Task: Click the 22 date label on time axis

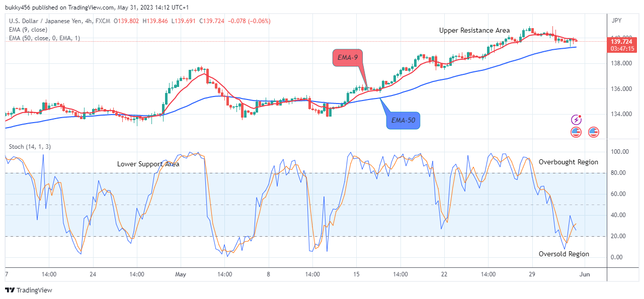Action: coord(444,274)
